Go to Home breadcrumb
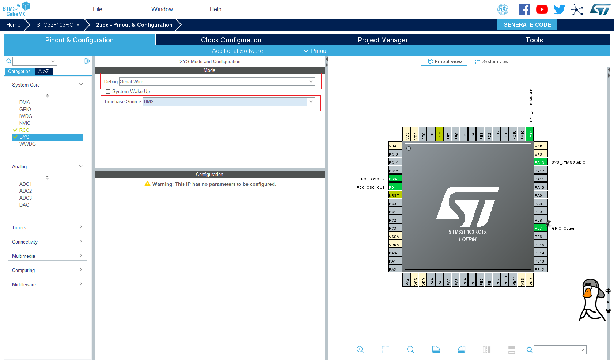The image size is (614, 364). pyautogui.click(x=13, y=24)
